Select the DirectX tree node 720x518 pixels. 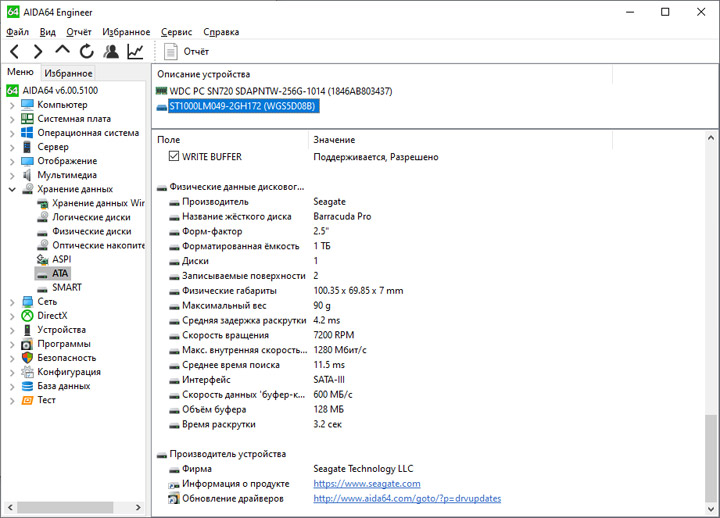(52, 315)
